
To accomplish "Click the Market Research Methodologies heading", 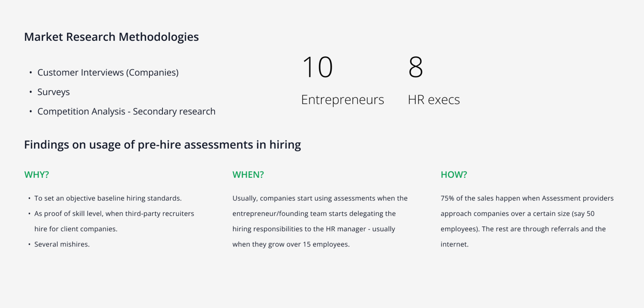I will coord(111,37).
